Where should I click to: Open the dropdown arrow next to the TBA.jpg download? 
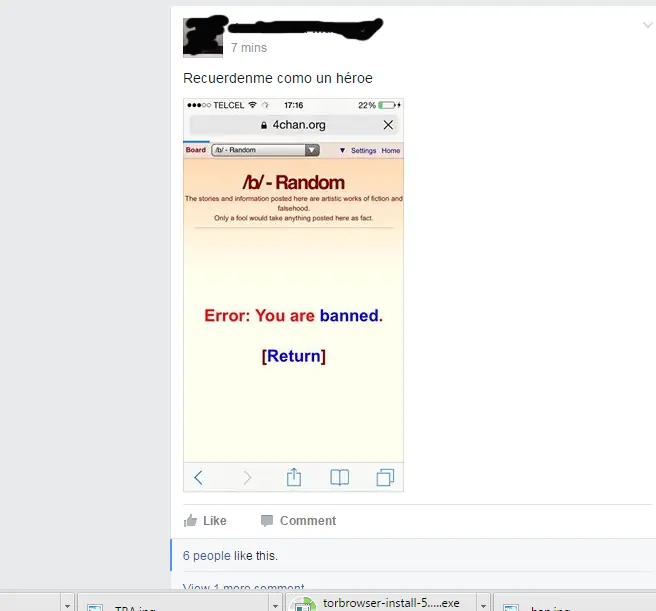tap(275, 605)
